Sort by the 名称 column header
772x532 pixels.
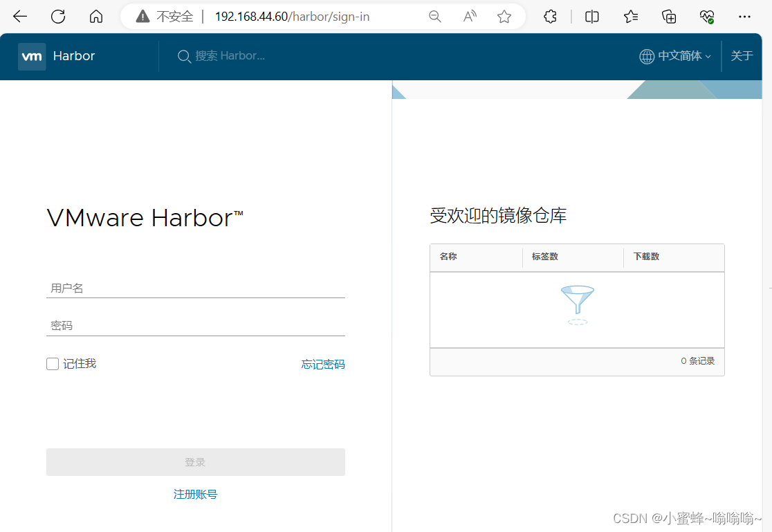[x=448, y=257]
